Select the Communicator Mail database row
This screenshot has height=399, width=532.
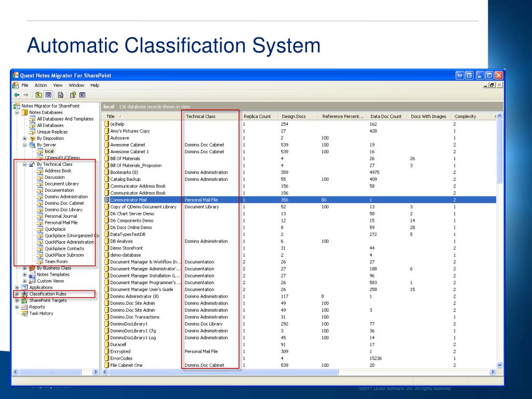[300, 200]
